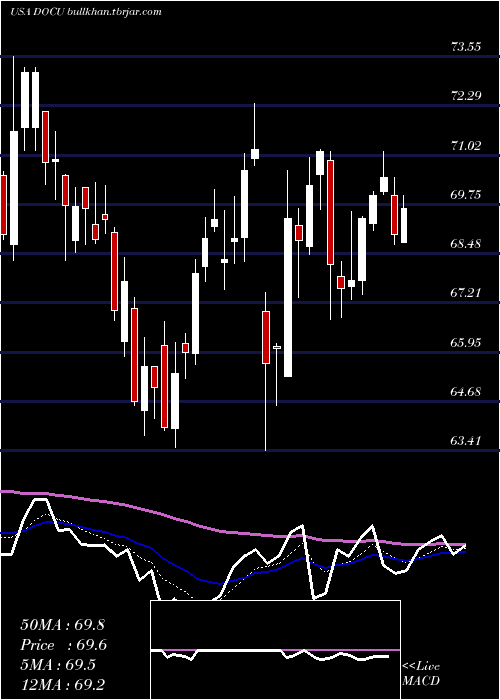Image resolution: width=500 pixels, height=700 pixels.
Task: Click the '5MA : 69.5' readout
Action: coord(58,665)
